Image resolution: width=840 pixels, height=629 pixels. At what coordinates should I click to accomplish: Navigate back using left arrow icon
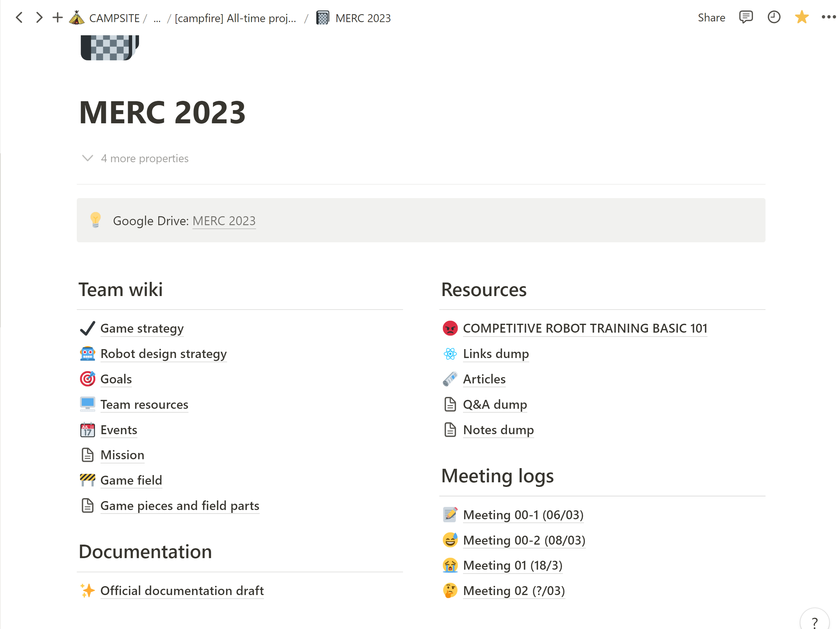coord(19,18)
